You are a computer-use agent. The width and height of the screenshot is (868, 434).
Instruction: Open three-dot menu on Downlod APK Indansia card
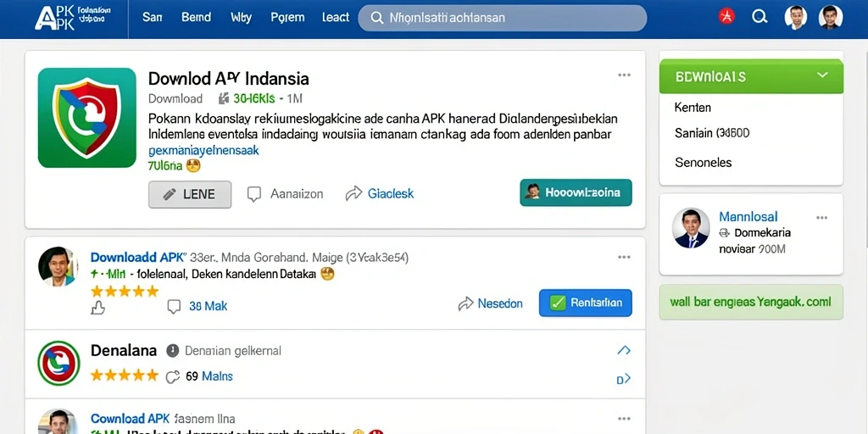(x=624, y=75)
